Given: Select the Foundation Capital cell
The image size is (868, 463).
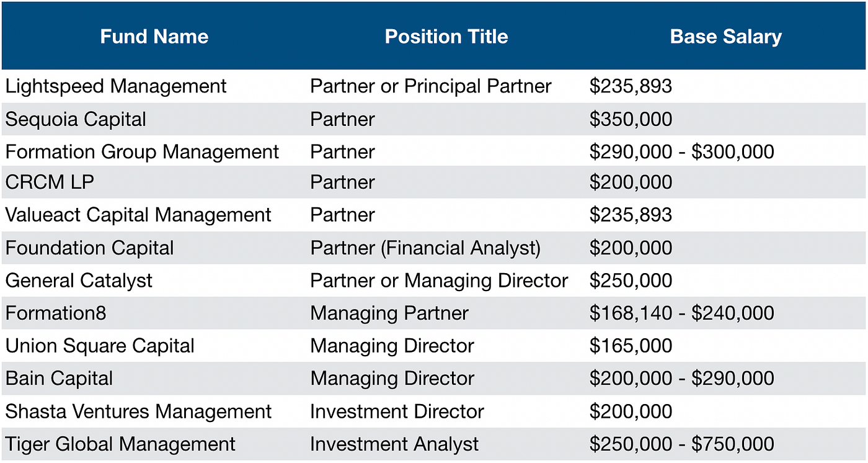Looking at the screenshot, I should click(89, 248).
